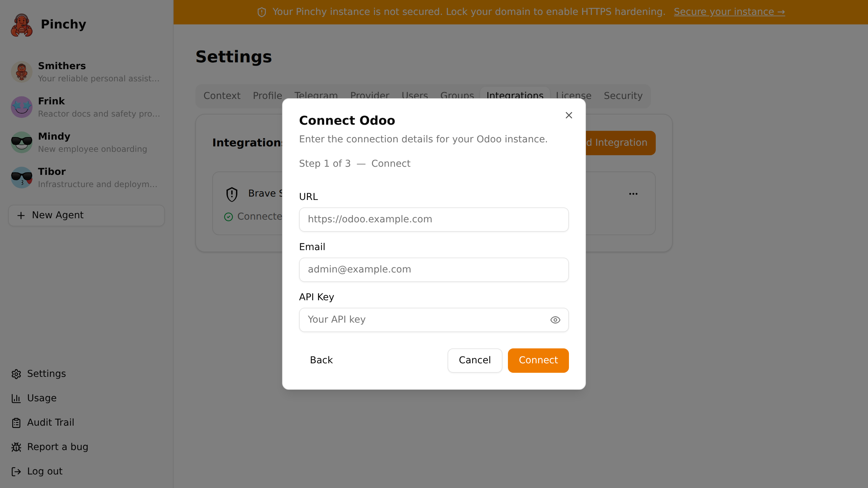Screen dimensions: 868x488
Task: Open Report a bug
Action: 58,447
